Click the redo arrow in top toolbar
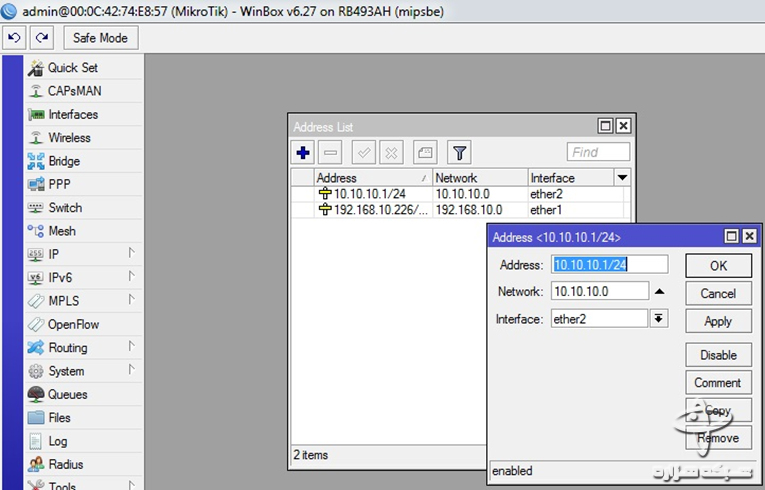Screen dimensions: 765x490 tap(42, 38)
